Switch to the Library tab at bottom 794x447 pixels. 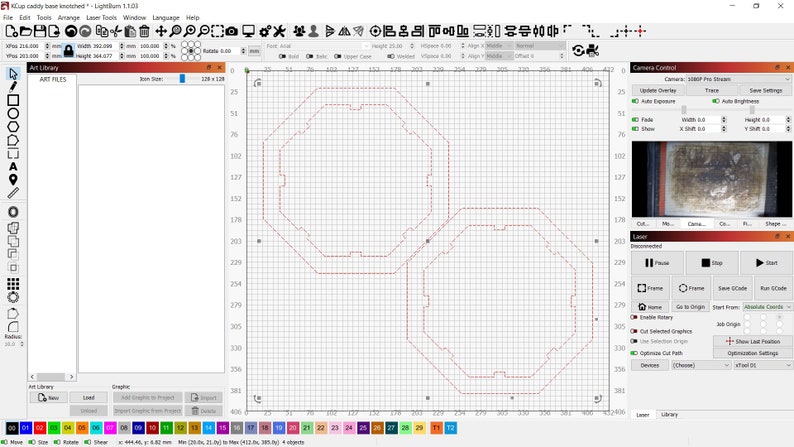click(669, 415)
